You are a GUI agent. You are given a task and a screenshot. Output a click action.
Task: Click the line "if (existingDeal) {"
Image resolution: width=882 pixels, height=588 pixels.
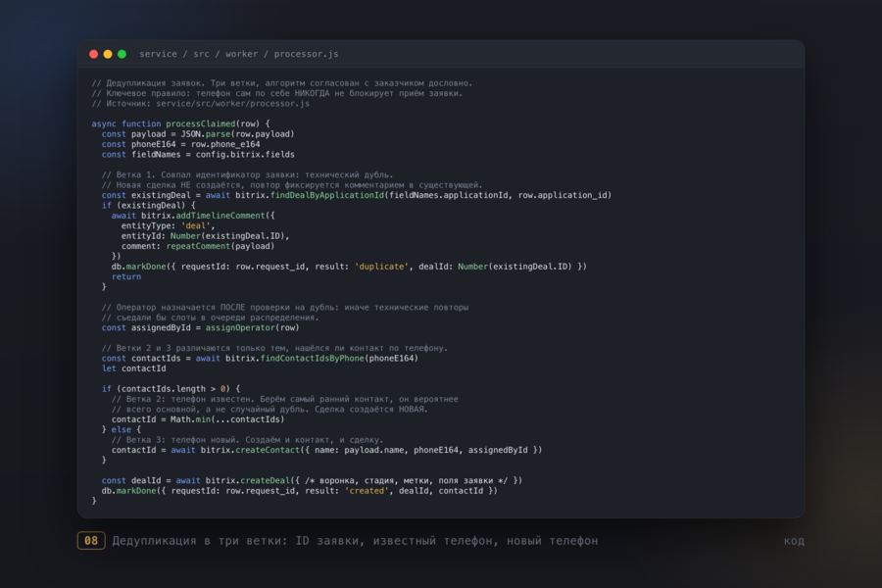tap(149, 206)
